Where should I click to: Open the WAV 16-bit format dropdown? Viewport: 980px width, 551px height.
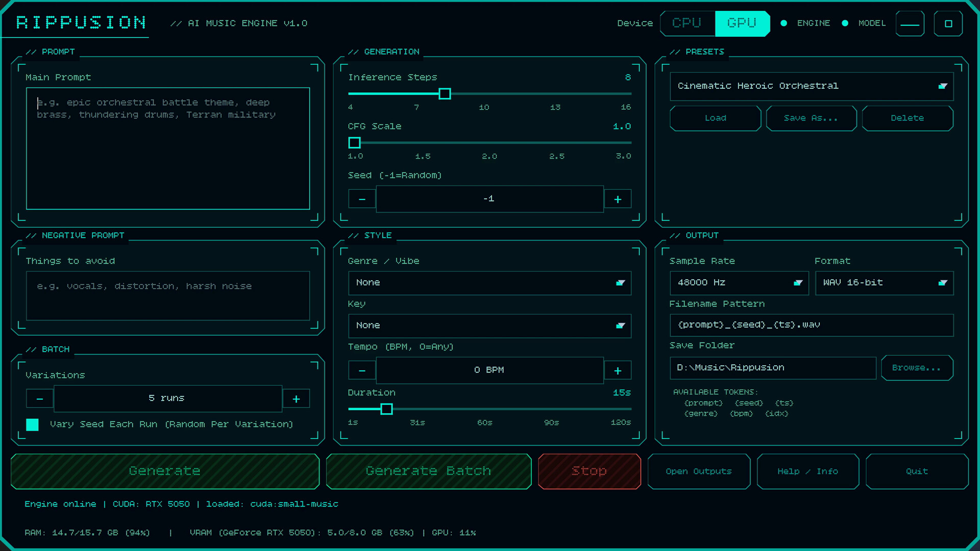[x=884, y=283]
